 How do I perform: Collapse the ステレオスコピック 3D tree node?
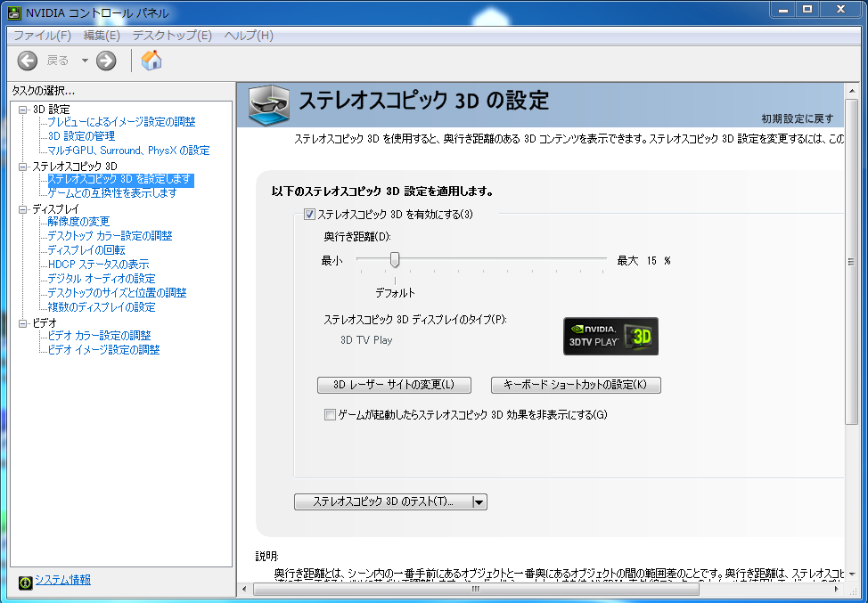pyautogui.click(x=22, y=167)
